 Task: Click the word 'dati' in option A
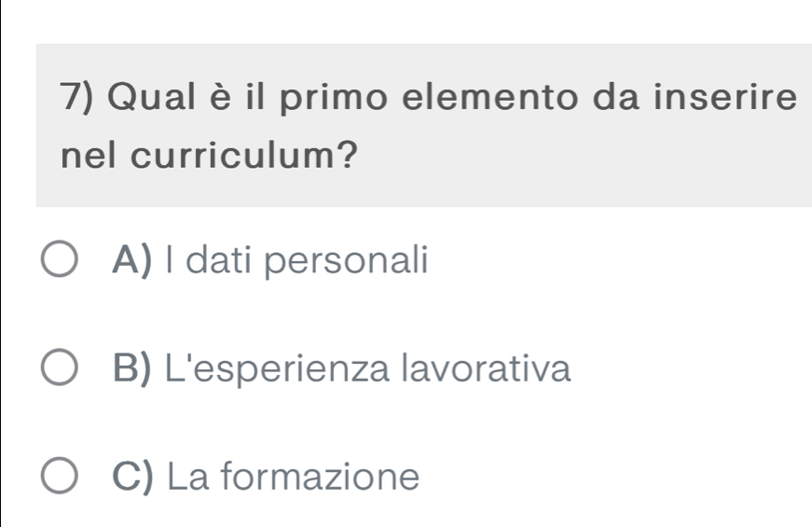(225, 260)
